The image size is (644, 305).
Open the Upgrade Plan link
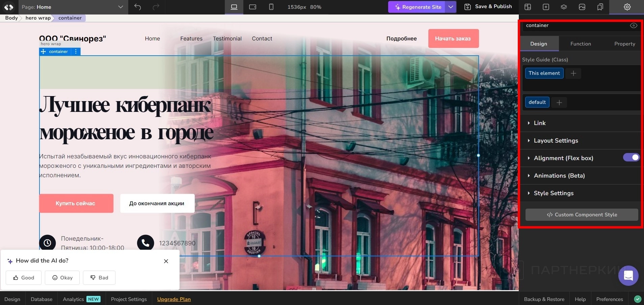pos(174,299)
